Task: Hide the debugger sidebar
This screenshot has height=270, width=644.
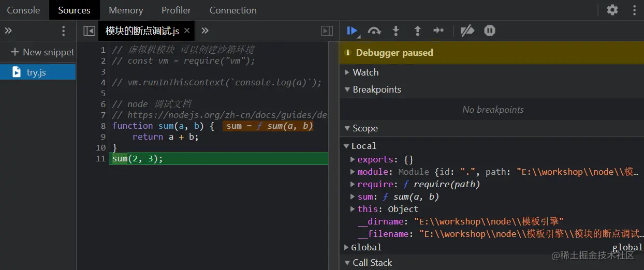Action: point(327,31)
